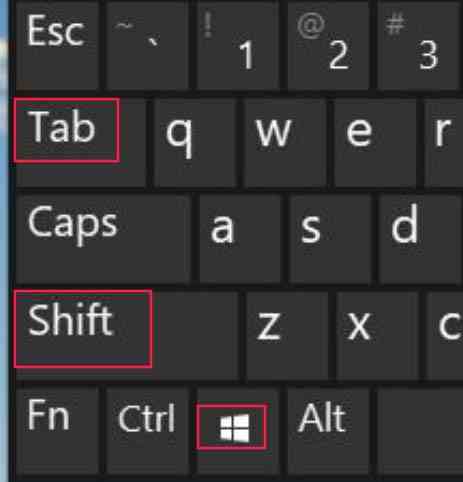
Task: Tap the letter z key
Action: tap(287, 335)
